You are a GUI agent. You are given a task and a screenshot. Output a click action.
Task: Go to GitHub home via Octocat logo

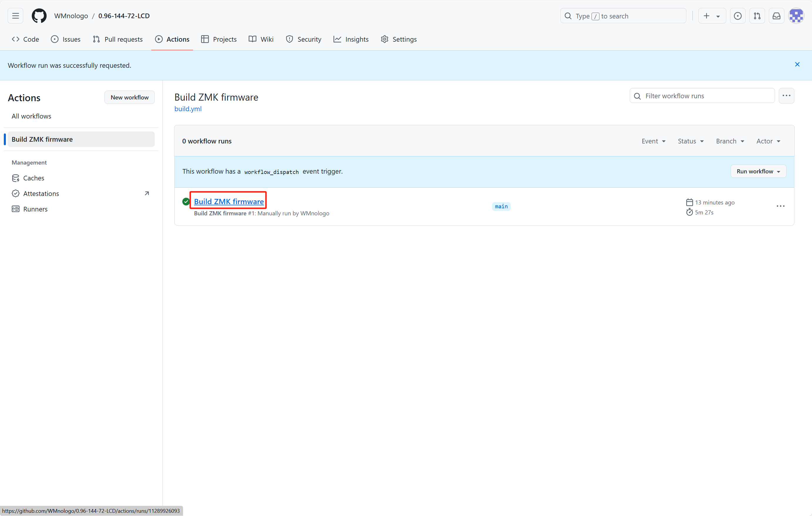(39, 16)
